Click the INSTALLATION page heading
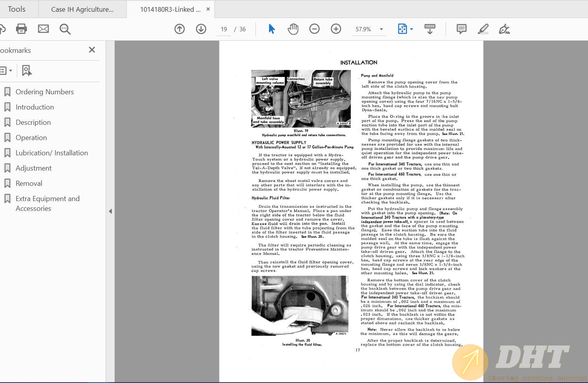This screenshot has width=588, height=383. 359,63
